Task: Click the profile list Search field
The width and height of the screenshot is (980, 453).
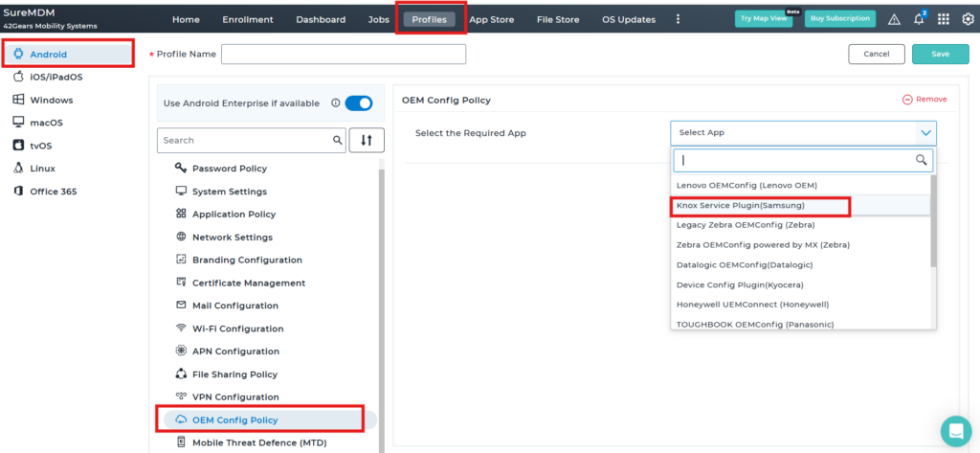Action: 252,140
